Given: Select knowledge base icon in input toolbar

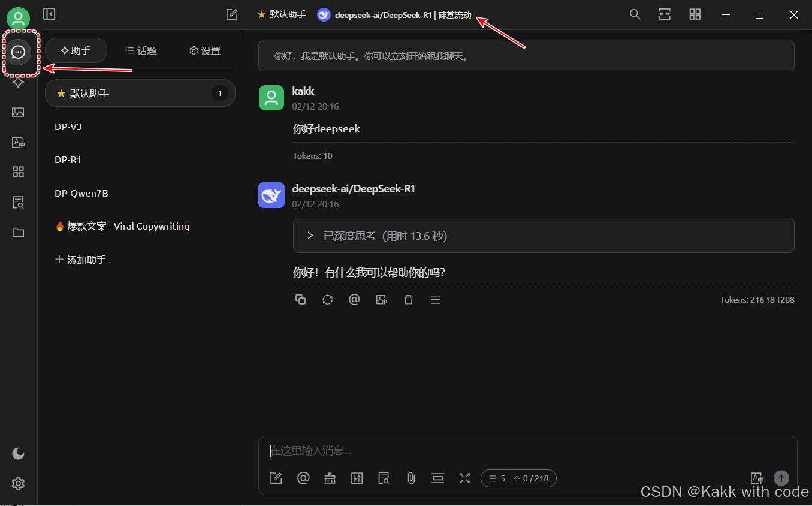Looking at the screenshot, I should [384, 478].
